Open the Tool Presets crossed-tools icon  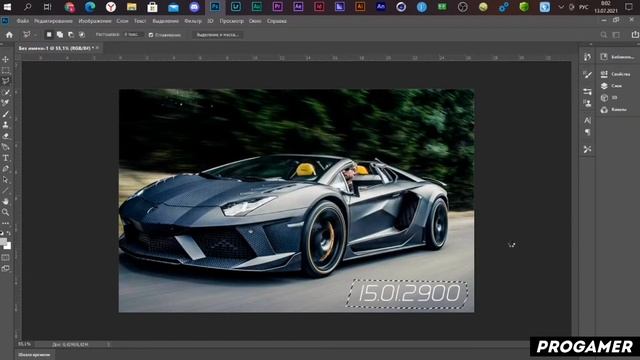[x=587, y=149]
